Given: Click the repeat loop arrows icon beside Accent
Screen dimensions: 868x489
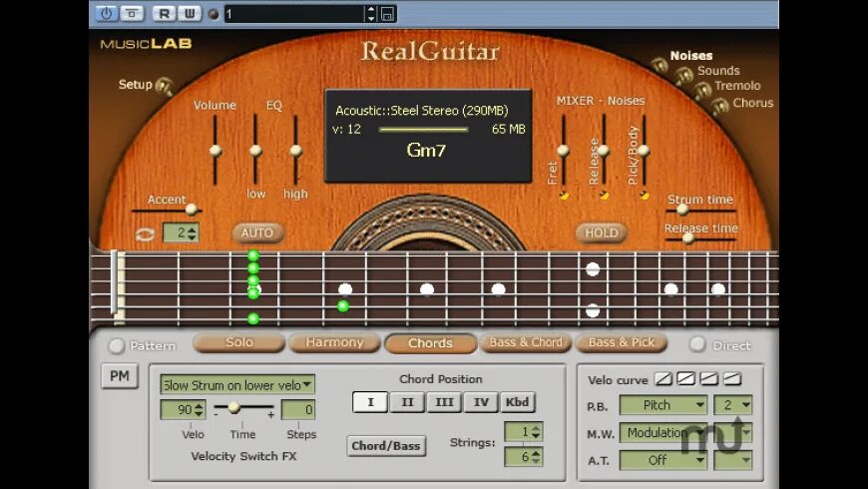Looking at the screenshot, I should tap(145, 235).
